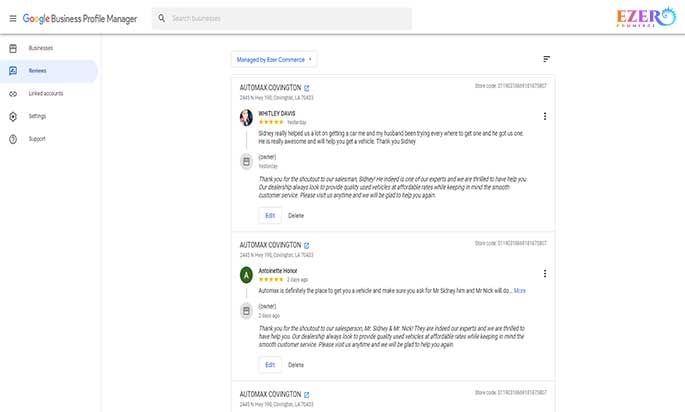This screenshot has height=412, width=685.
Task: Open external link beside third AUTOMAX COVINGTON
Action: (x=307, y=395)
